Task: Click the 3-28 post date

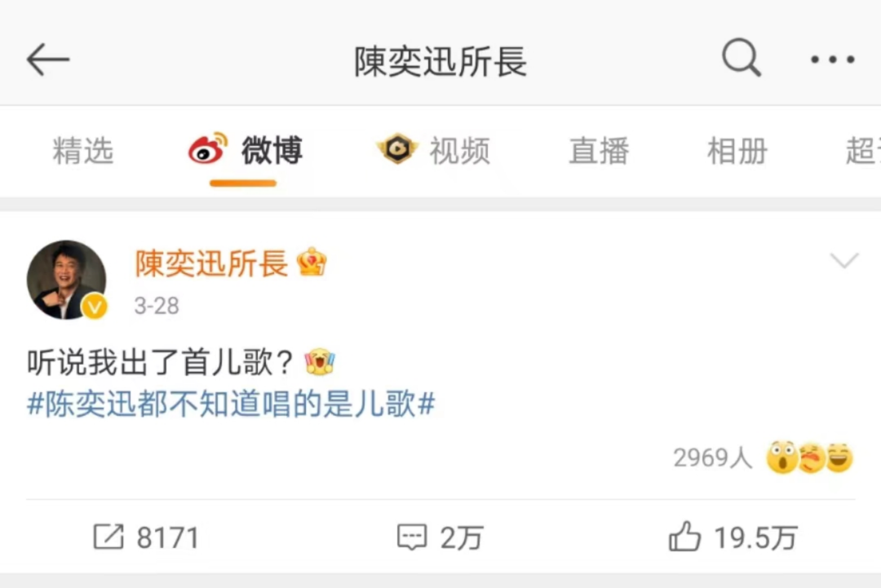Action: click(157, 306)
